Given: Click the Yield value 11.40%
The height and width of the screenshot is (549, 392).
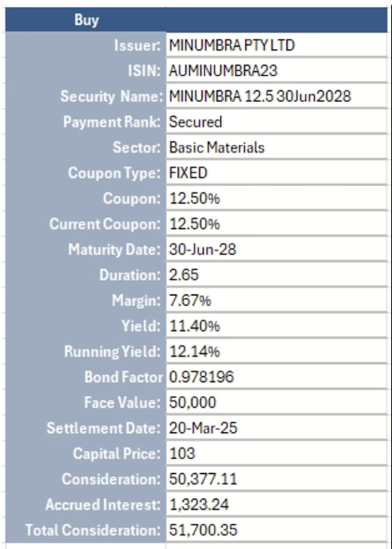Looking at the screenshot, I should pyautogui.click(x=194, y=326).
